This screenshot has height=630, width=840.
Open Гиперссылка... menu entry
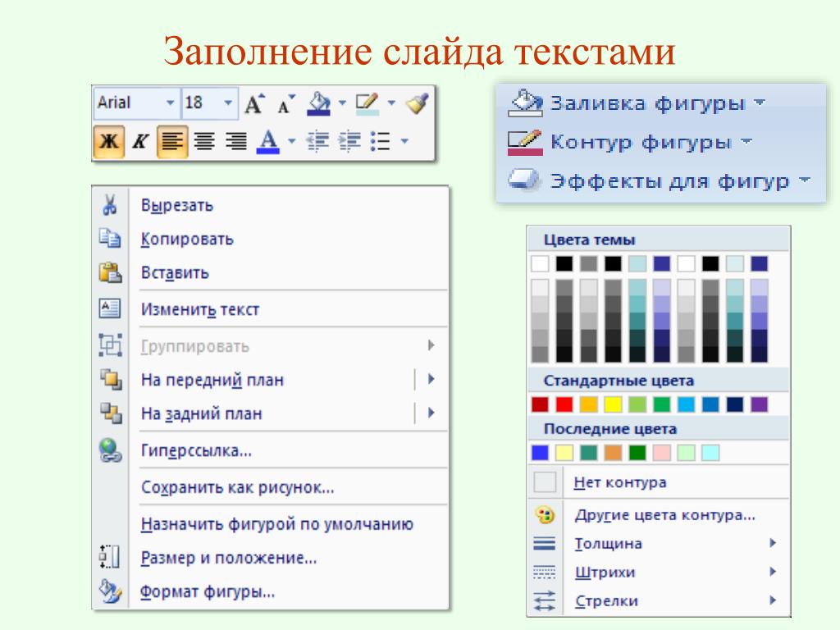[270, 450]
